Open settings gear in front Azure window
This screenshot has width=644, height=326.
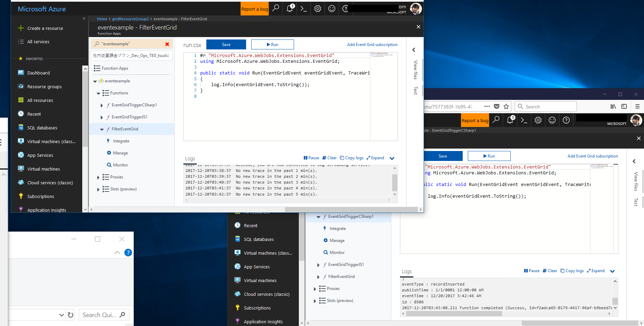point(318,9)
